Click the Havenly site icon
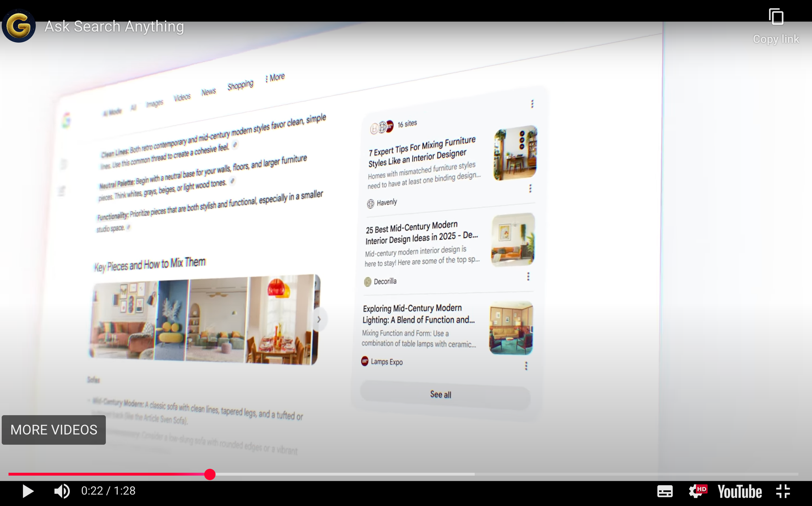Image resolution: width=812 pixels, height=506 pixels. [x=371, y=204]
